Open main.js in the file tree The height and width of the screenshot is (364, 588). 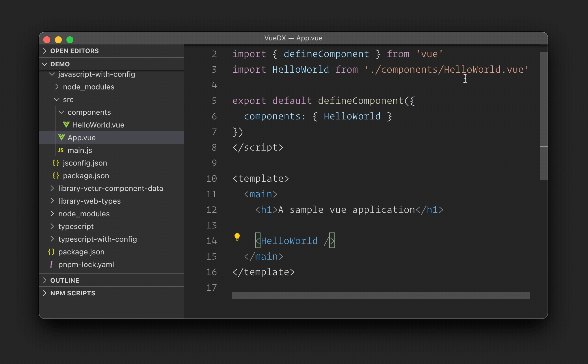pyautogui.click(x=80, y=150)
